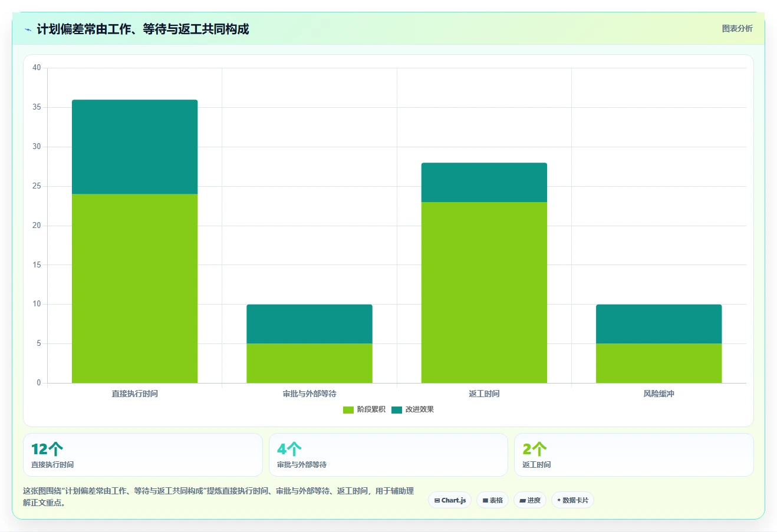Click the 图表分析 label in header

click(x=737, y=28)
